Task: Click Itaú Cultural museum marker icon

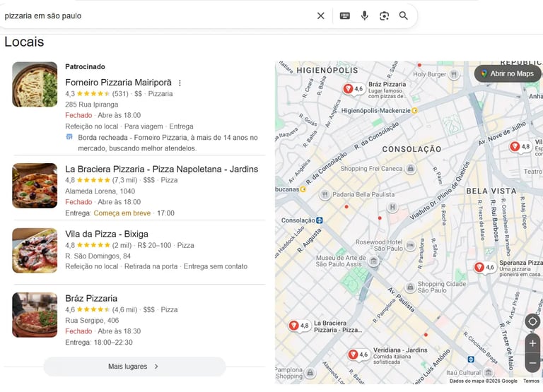Action: tap(489, 373)
